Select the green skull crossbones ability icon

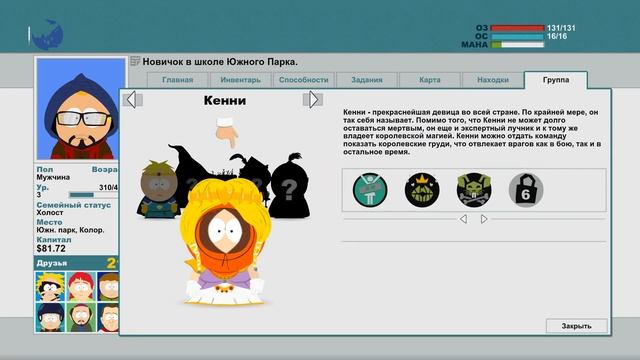point(474,190)
